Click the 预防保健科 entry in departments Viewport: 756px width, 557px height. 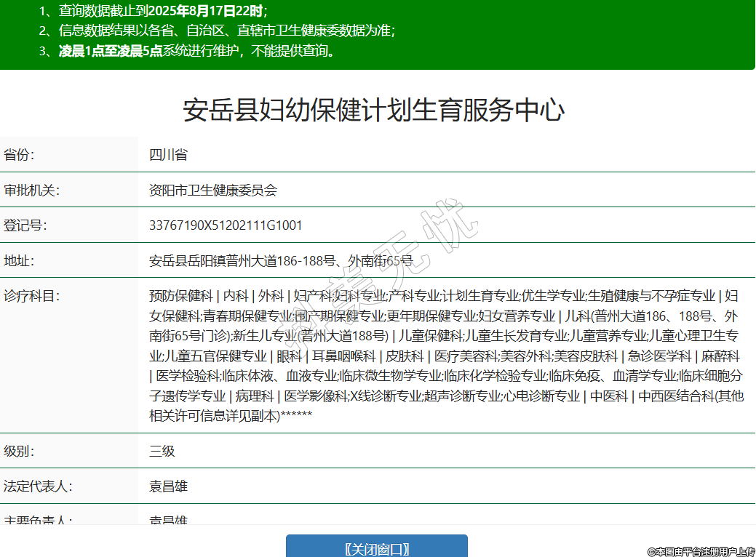coord(180,296)
